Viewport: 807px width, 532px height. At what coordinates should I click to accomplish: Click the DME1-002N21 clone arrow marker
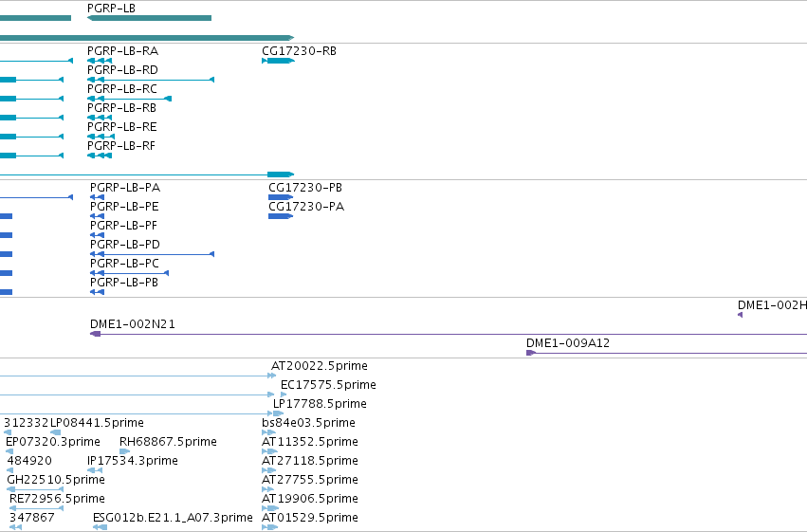(95, 334)
